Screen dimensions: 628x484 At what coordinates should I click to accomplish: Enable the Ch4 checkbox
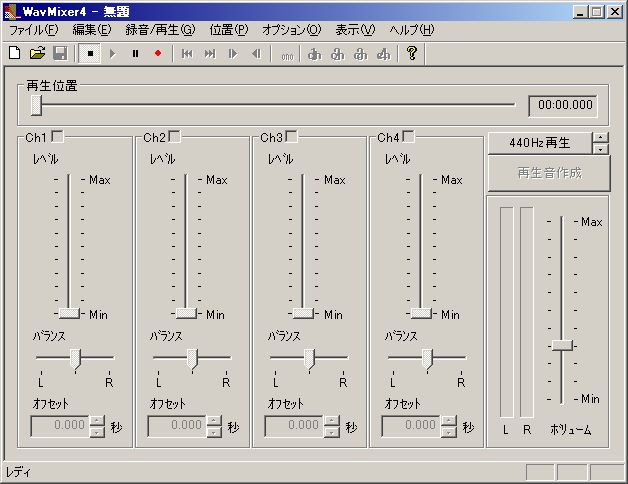pos(409,137)
